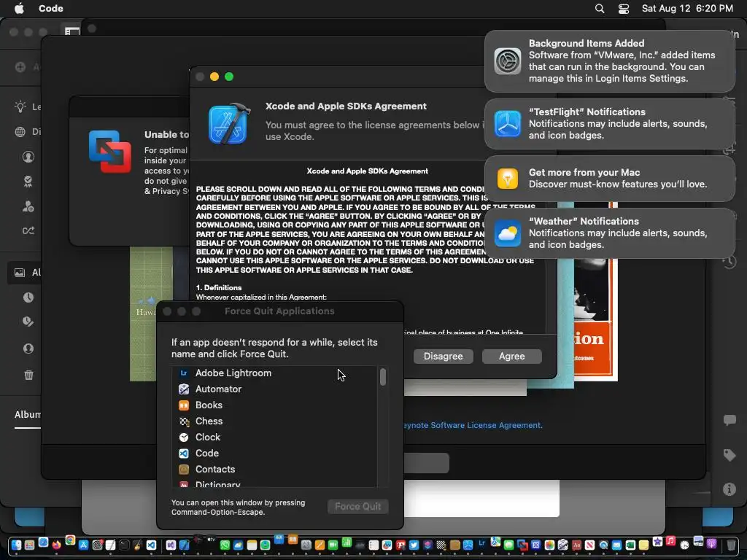Open the TestFlight Notifications banner

tap(610, 124)
